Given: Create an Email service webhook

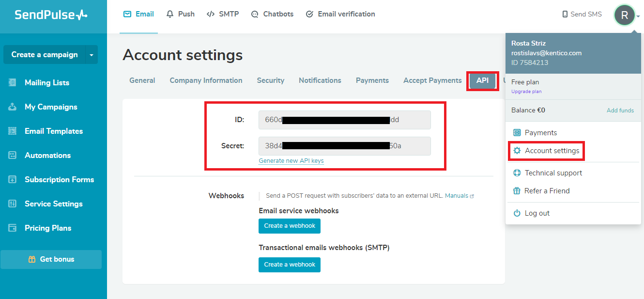Looking at the screenshot, I should (290, 226).
